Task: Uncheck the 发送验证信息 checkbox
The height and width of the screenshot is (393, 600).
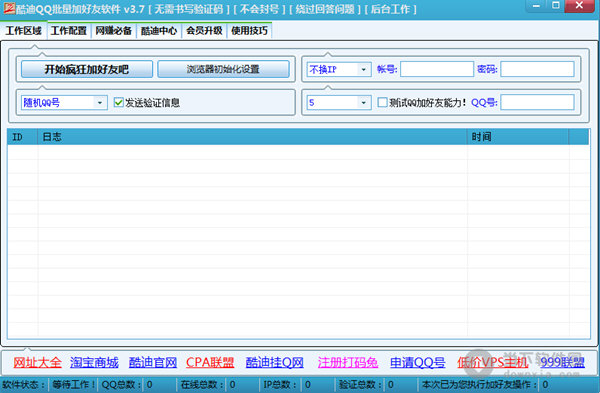Action: [119, 103]
